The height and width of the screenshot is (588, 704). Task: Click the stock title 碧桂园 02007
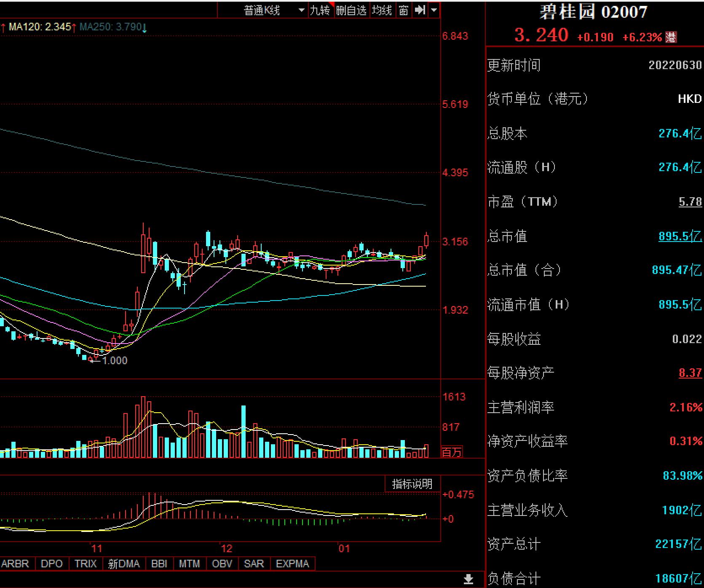(x=593, y=12)
